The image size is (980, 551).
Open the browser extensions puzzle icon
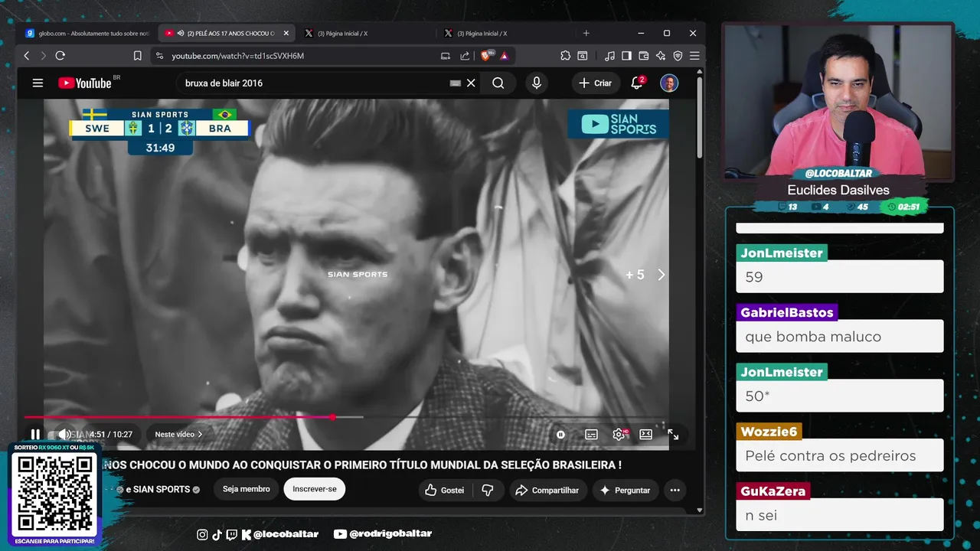coord(566,56)
